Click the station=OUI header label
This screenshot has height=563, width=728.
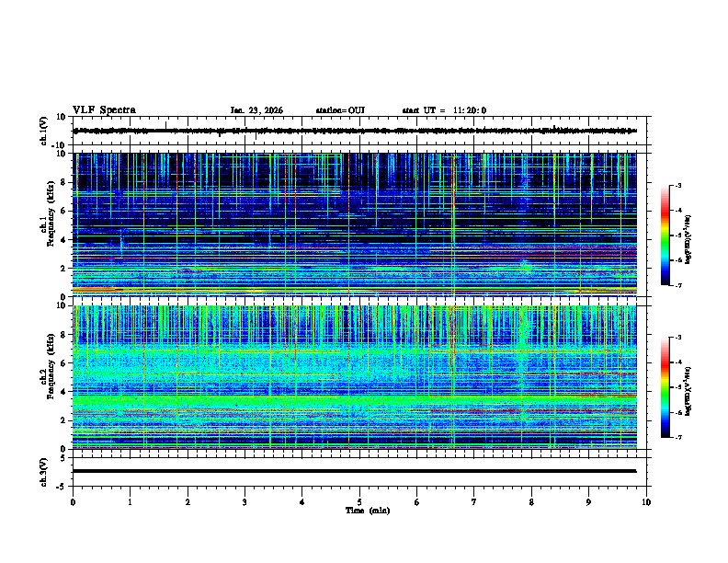(340, 110)
